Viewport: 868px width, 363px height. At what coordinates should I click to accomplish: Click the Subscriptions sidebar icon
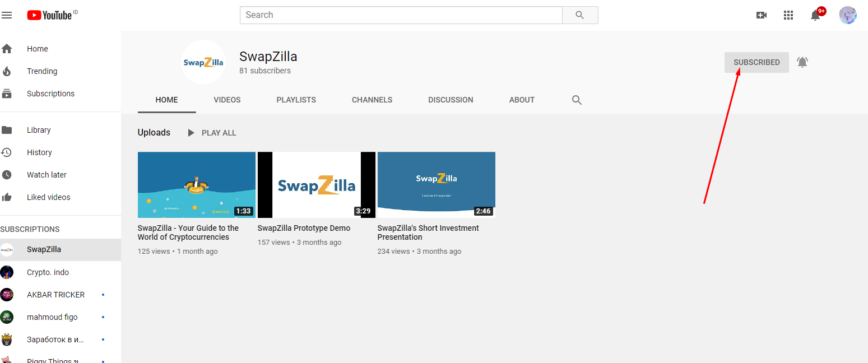click(x=7, y=94)
